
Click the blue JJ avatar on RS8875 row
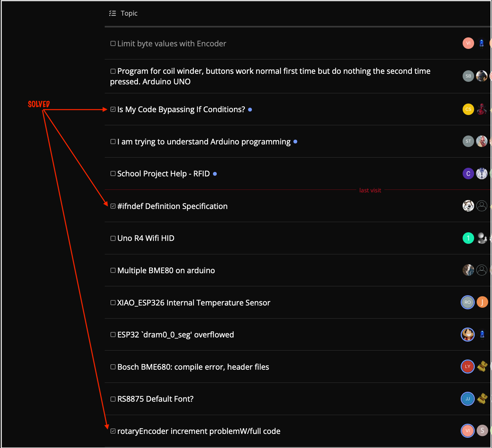click(x=467, y=399)
